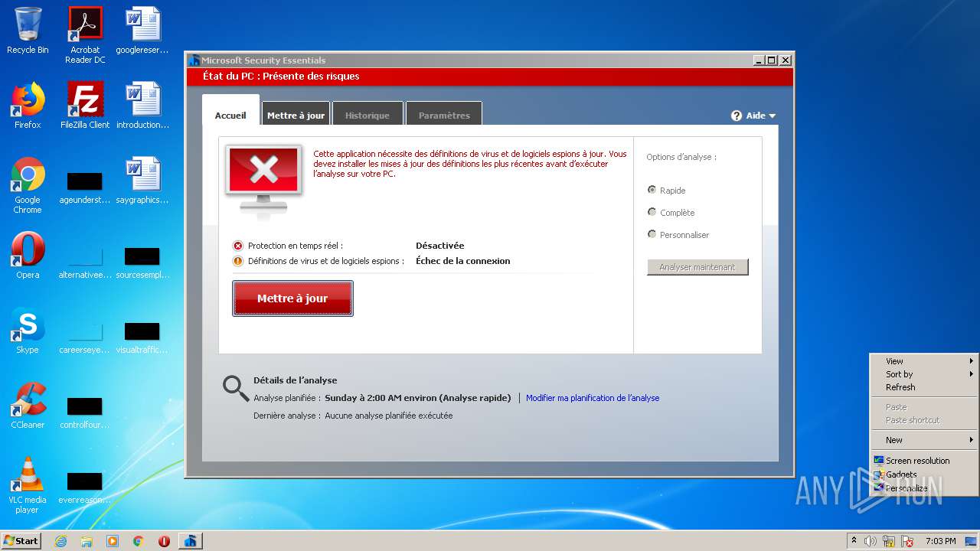Launch Google Chrome desktop shortcut
The width and height of the screenshot is (980, 551).
pyautogui.click(x=28, y=185)
